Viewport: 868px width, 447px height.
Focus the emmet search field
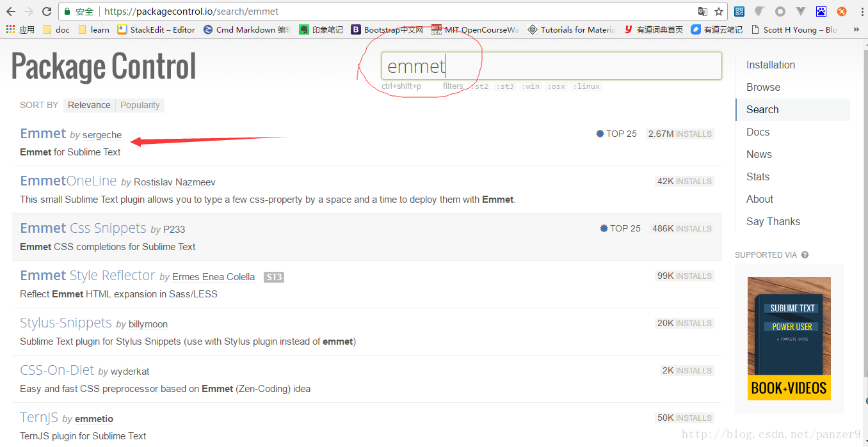552,66
